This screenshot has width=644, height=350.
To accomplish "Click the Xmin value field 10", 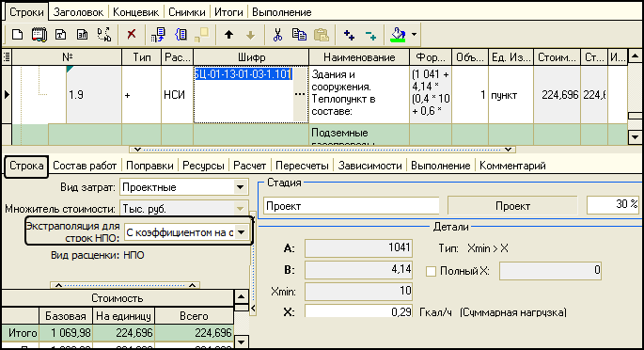I will [358, 292].
